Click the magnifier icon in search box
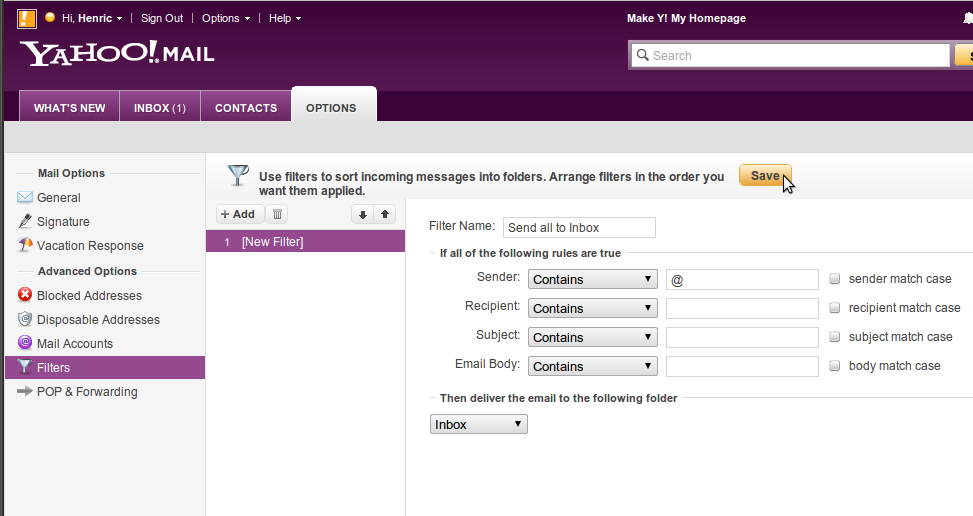This screenshot has height=516, width=973. 643,55
